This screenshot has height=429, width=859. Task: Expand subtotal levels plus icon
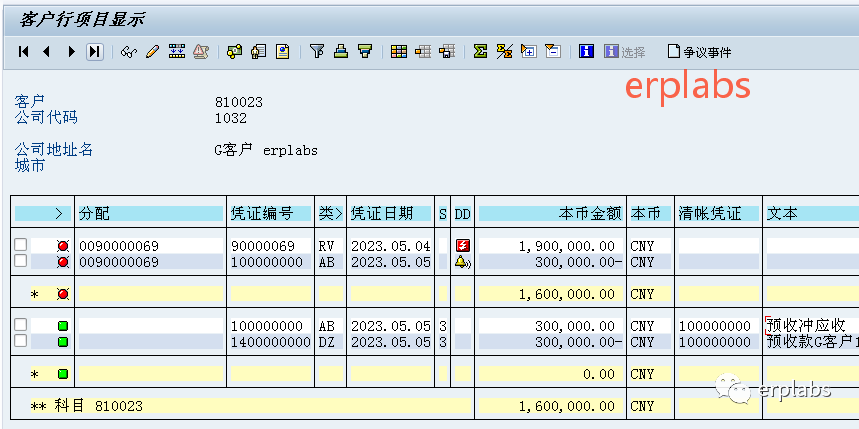529,52
